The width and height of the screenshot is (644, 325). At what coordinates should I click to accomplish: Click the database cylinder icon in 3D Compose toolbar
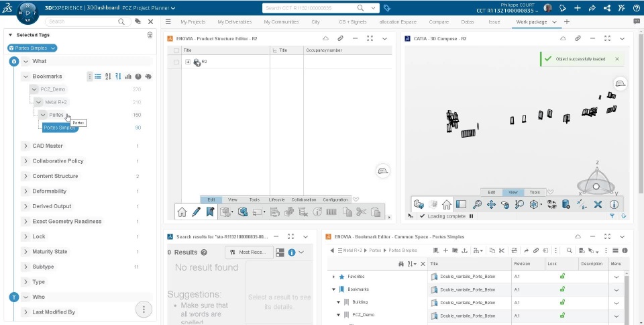(x=566, y=204)
